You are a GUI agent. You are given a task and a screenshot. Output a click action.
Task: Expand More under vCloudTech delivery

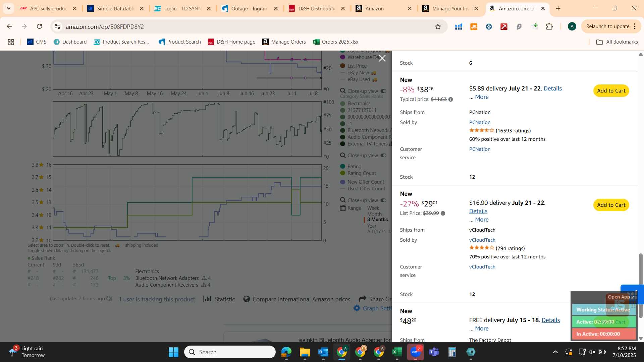point(482,220)
